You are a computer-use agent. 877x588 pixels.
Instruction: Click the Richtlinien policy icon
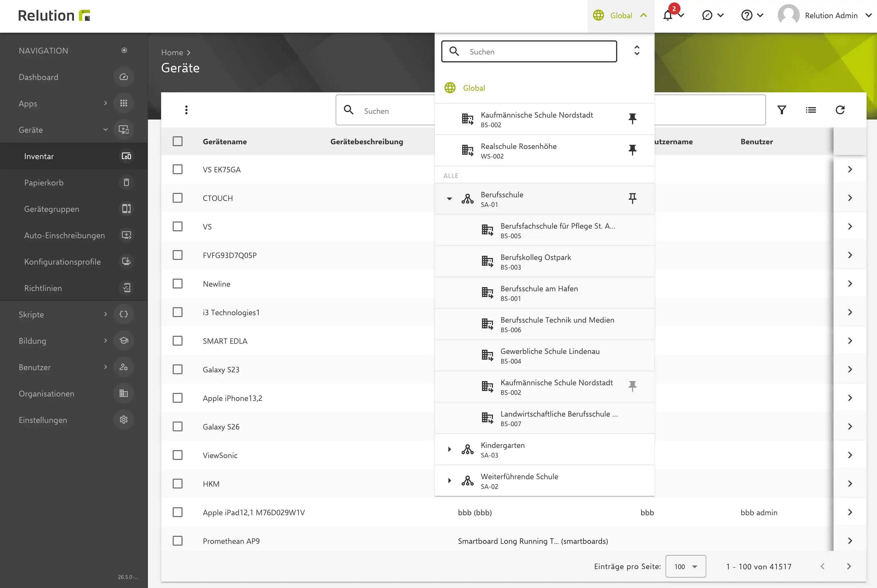point(126,288)
